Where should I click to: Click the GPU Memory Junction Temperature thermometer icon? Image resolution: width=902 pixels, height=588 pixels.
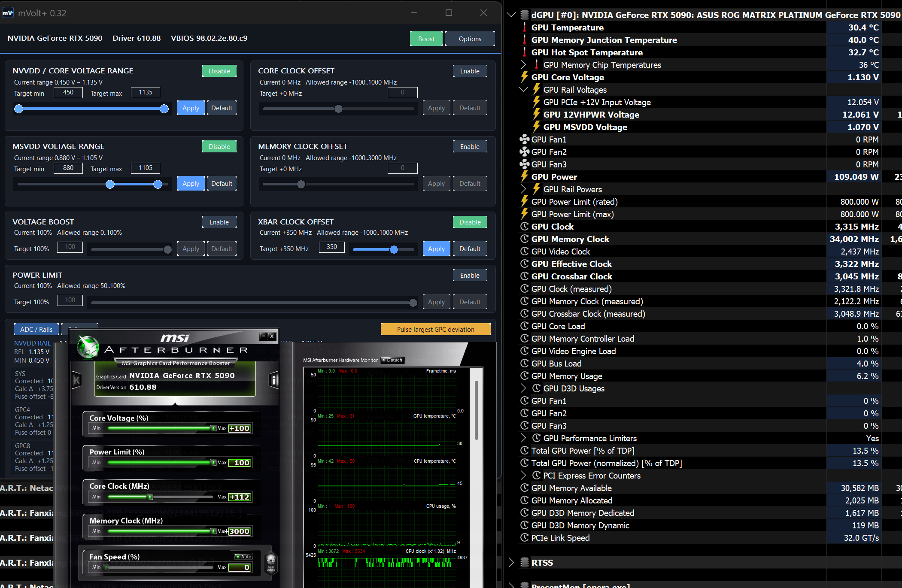[524, 40]
